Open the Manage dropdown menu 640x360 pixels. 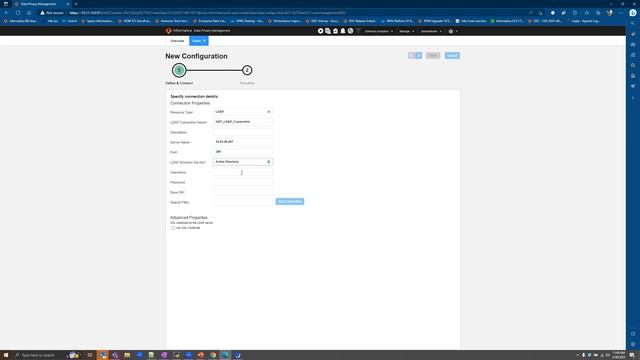coord(407,31)
